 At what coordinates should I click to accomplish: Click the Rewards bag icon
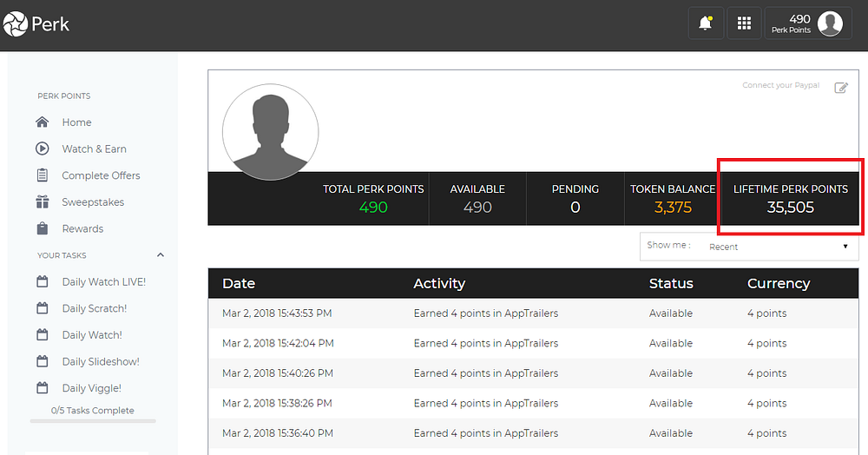coord(43,228)
